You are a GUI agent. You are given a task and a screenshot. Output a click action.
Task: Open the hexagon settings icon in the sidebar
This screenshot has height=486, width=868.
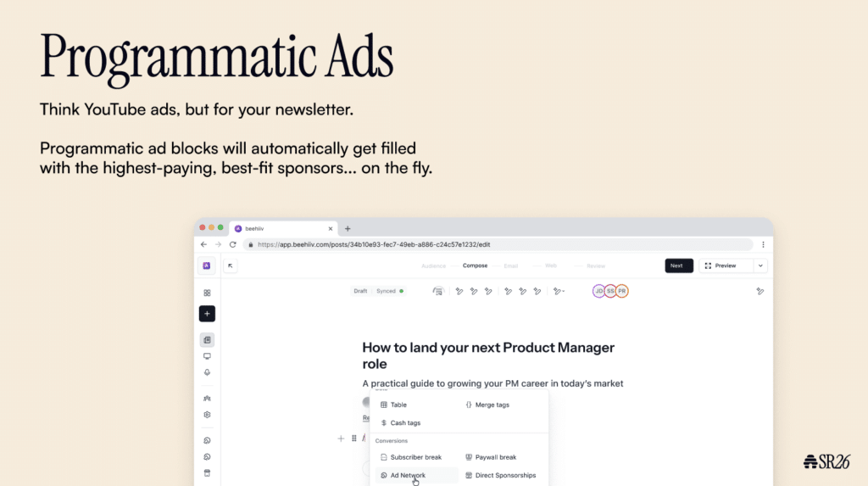pos(207,415)
